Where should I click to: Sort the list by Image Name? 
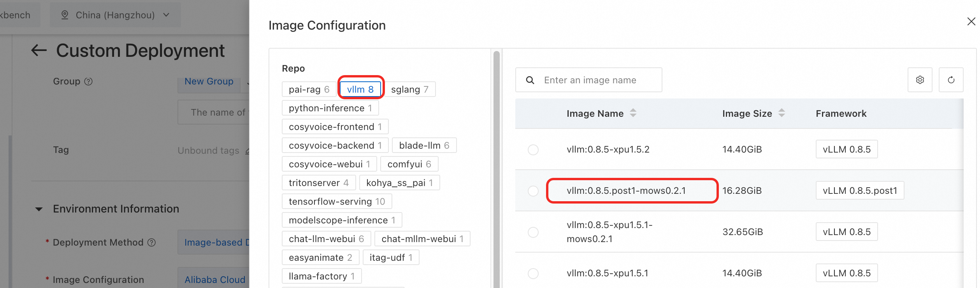633,113
